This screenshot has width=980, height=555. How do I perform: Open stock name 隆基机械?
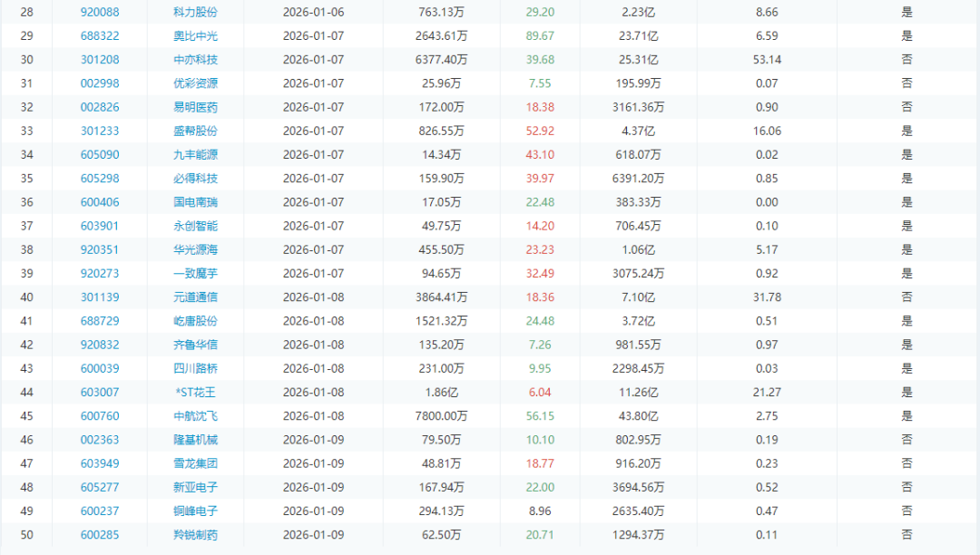tap(196, 439)
